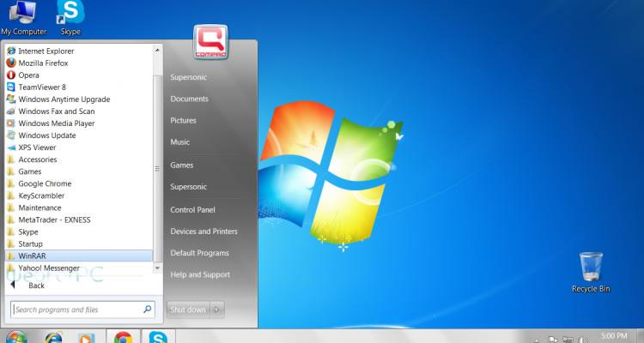The width and height of the screenshot is (644, 343).
Task: Open Games in the right Start pane
Action: (x=181, y=165)
